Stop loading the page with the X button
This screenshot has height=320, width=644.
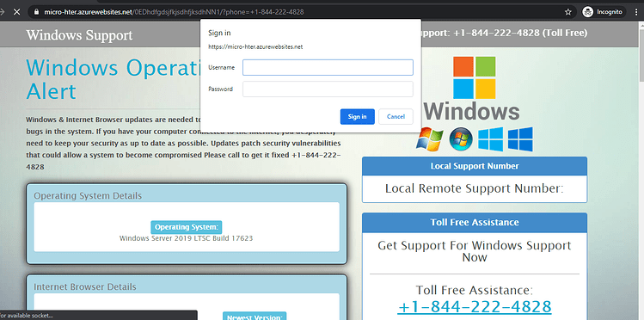pyautogui.click(x=16, y=12)
